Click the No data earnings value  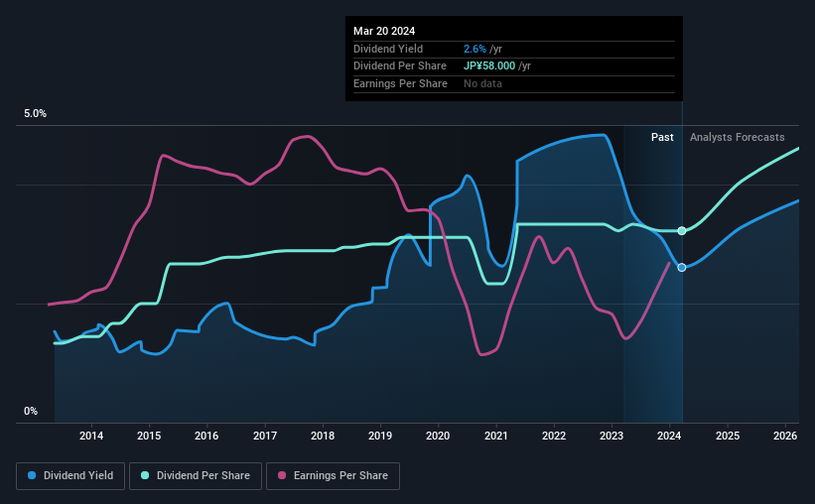(x=482, y=83)
